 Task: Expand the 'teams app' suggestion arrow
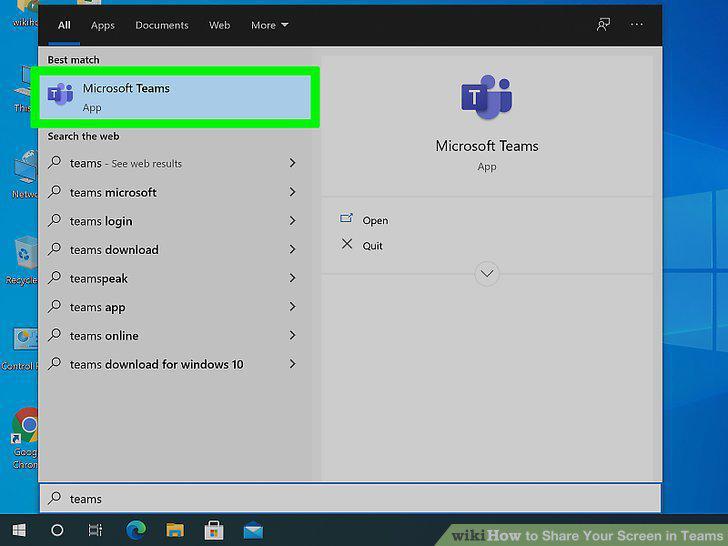(292, 306)
